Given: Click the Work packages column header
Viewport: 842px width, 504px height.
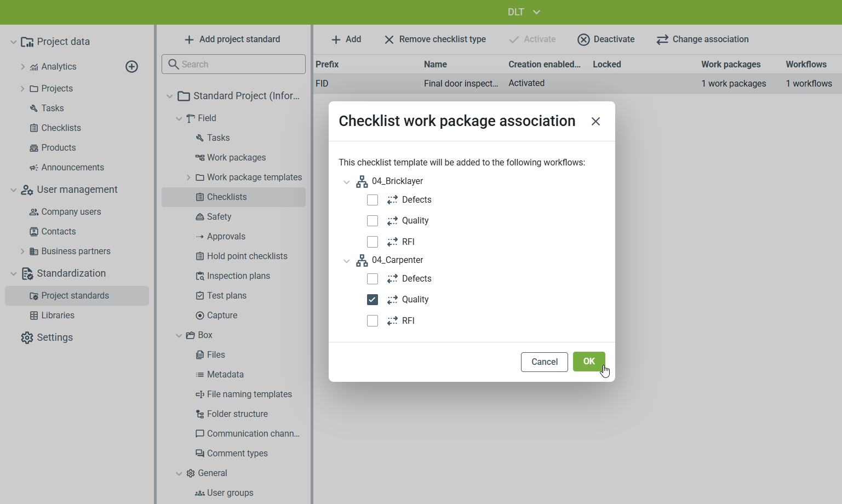Looking at the screenshot, I should click(731, 65).
